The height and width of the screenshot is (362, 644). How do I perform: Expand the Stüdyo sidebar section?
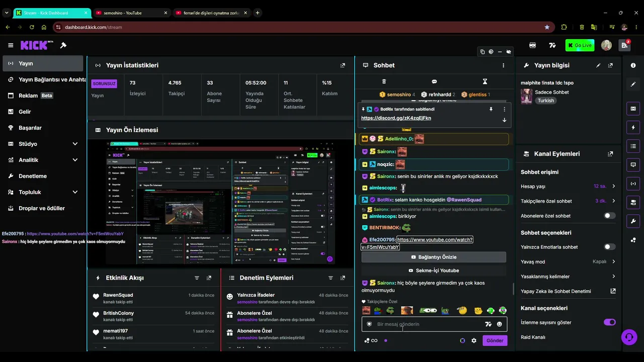[75, 144]
